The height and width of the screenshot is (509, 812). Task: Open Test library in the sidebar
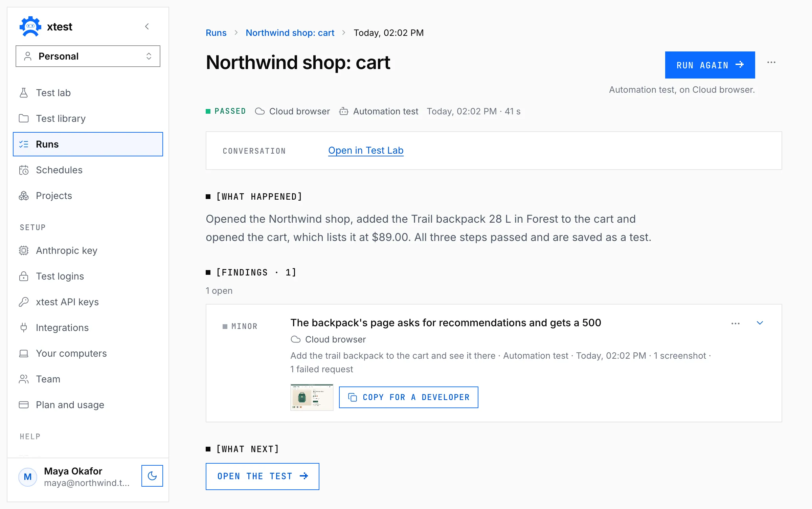click(88, 118)
